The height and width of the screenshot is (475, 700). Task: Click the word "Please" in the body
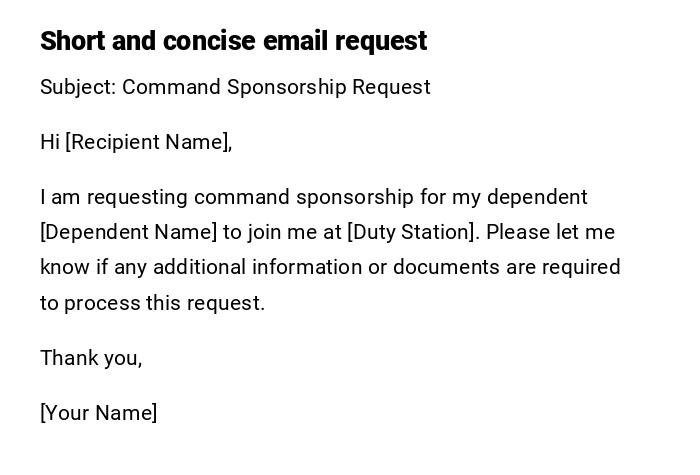coord(518,233)
